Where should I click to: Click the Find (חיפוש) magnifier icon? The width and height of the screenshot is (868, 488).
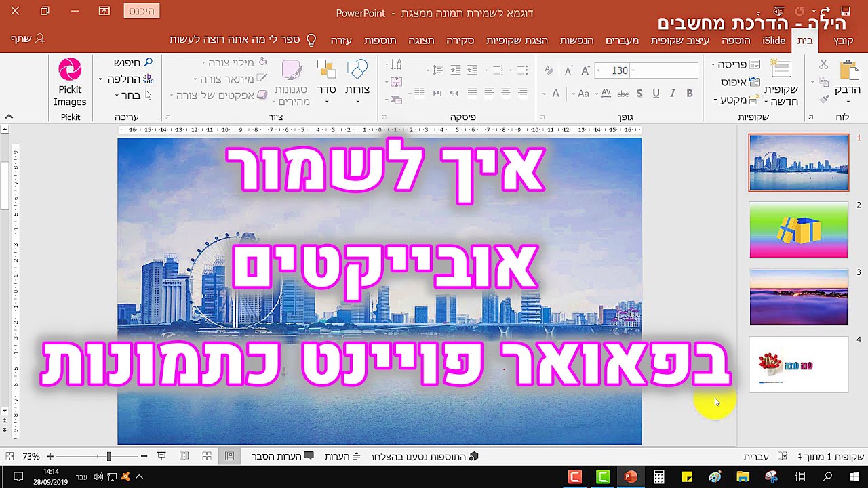pos(148,63)
